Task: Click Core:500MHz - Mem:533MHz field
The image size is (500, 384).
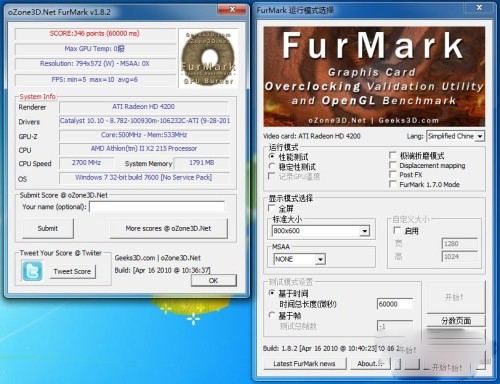Action: (144, 135)
